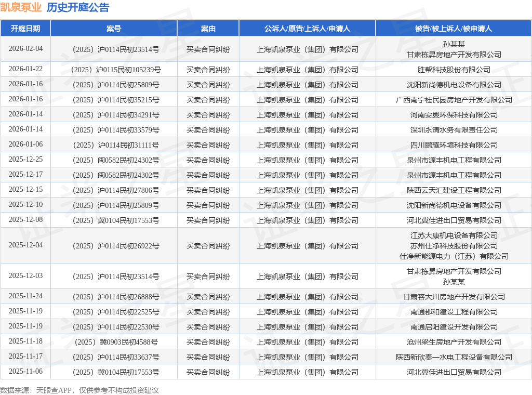532x395 pixels.
Task: Click 孙某某 in the 2026-02-04 row
Action: tap(454, 45)
